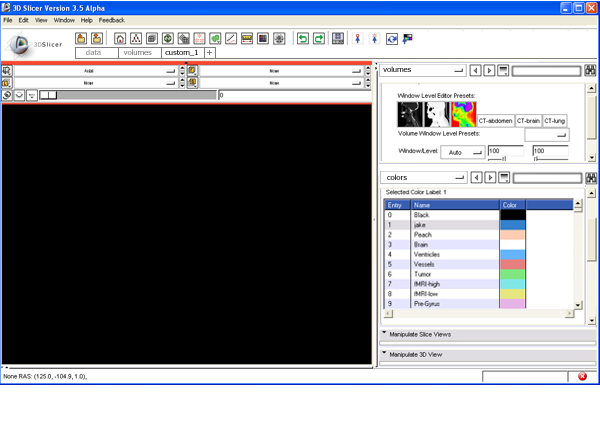Click the diagonal line measurement icon
Viewport: 600px width, 432px height.
click(x=231, y=38)
